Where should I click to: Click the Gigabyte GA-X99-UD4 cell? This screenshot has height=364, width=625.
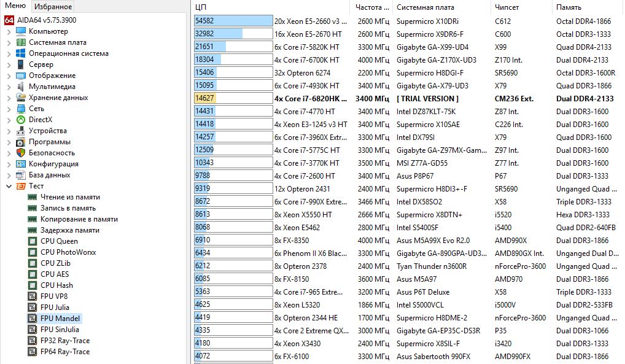pos(432,47)
